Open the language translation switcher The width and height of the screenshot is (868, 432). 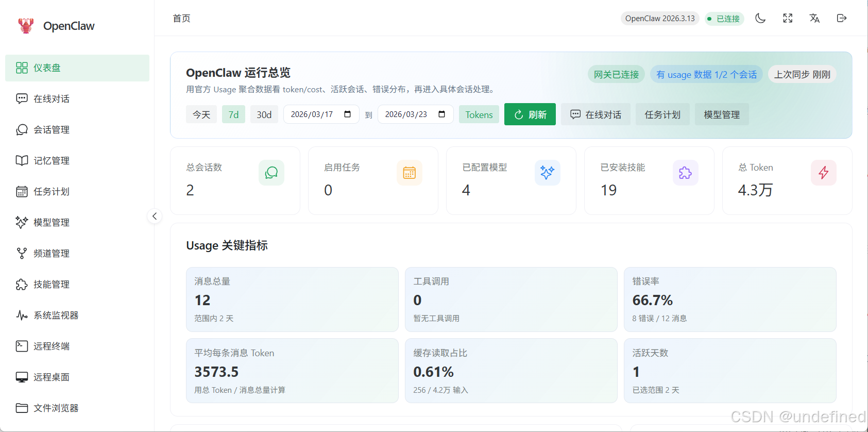814,19
